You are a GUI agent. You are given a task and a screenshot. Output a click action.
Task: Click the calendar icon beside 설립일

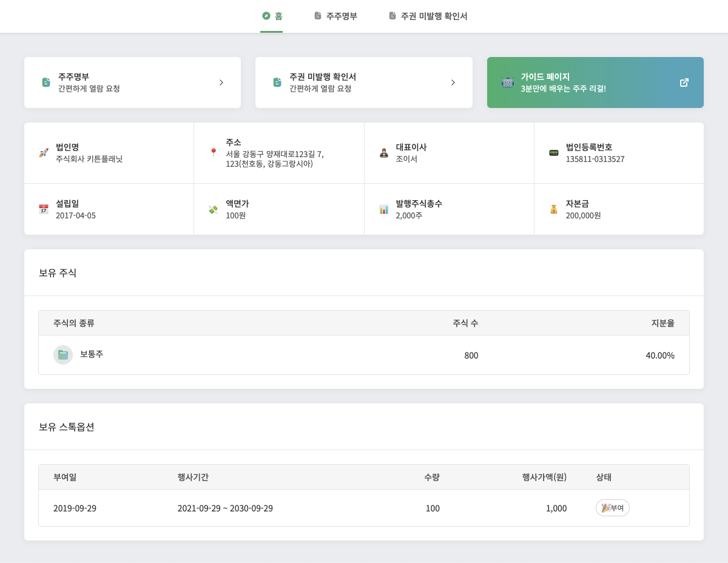point(44,209)
